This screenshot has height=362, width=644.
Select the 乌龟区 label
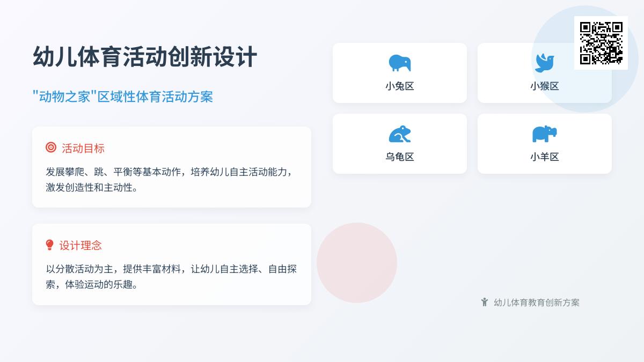[400, 157]
